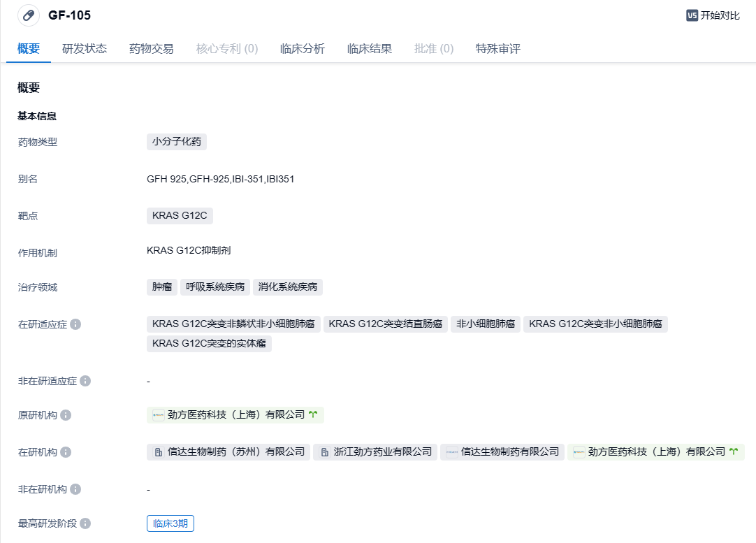The height and width of the screenshot is (543, 756).
Task: Click info icon beside 原研机构 label
Action: pos(66,415)
